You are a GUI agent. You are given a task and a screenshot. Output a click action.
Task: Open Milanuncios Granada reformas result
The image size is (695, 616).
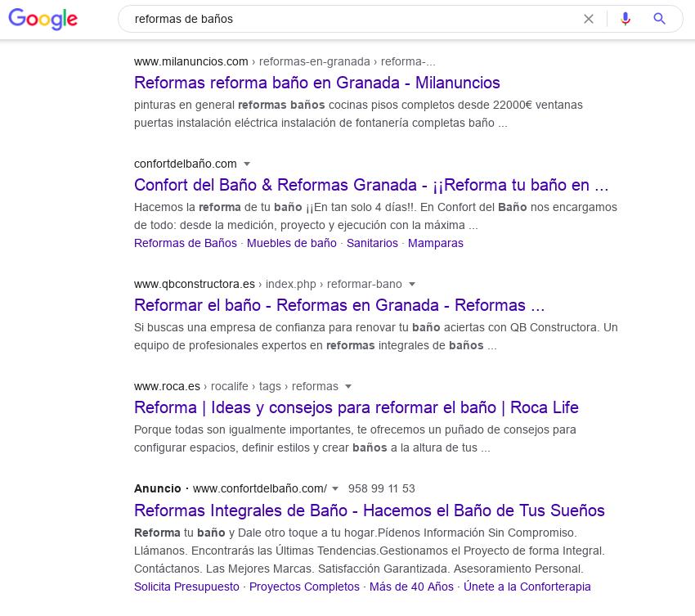pos(316,83)
